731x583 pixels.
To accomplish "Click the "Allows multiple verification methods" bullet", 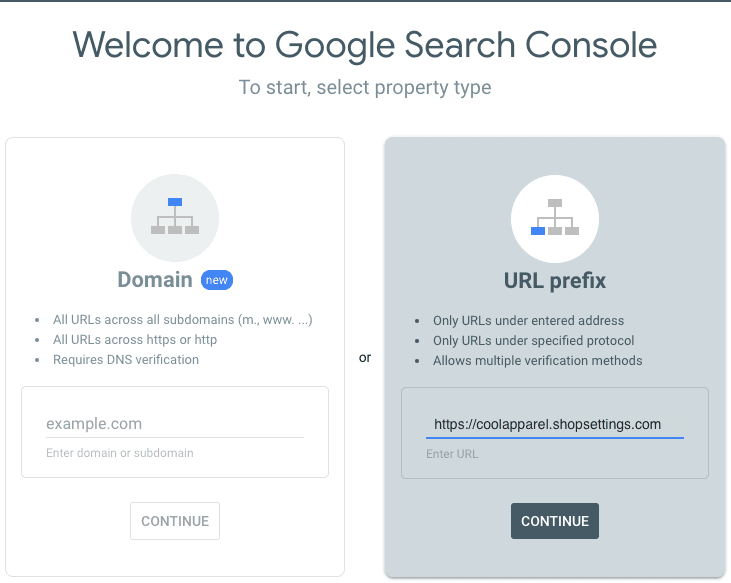I will point(537,361).
